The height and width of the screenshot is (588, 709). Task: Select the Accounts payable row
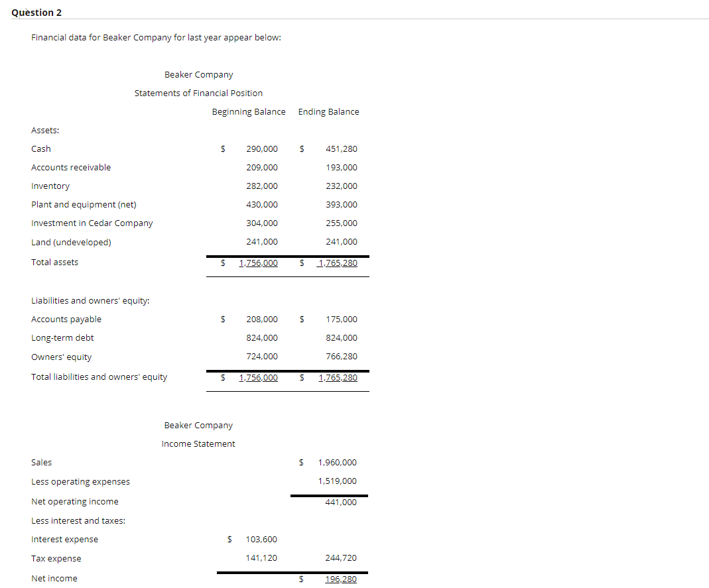coord(66,319)
